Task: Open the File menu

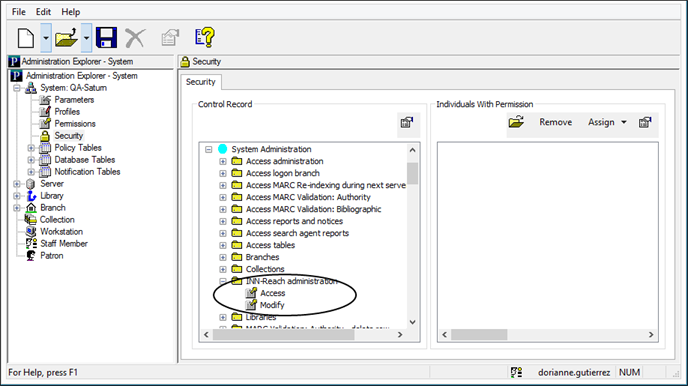Action: [x=19, y=12]
